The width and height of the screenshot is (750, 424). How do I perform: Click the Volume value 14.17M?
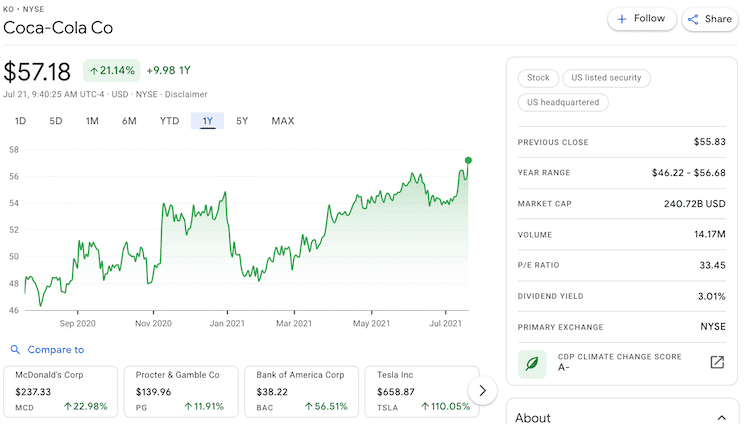(x=710, y=234)
